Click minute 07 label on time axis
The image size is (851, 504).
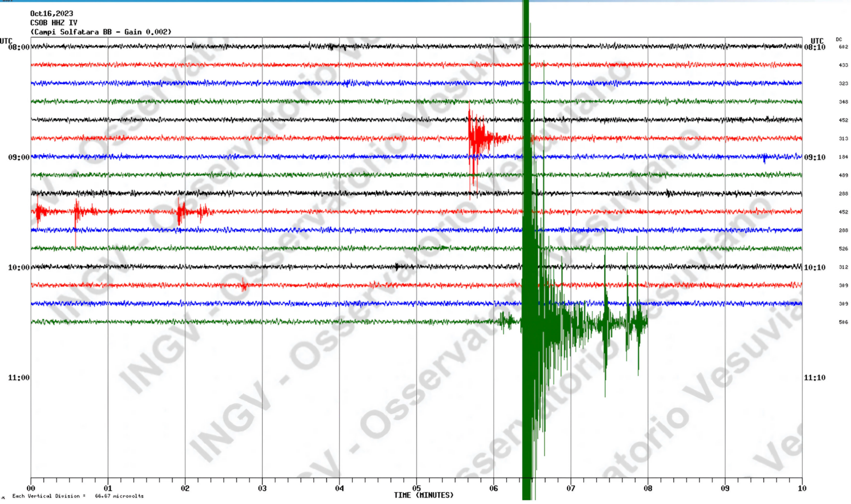[571, 488]
